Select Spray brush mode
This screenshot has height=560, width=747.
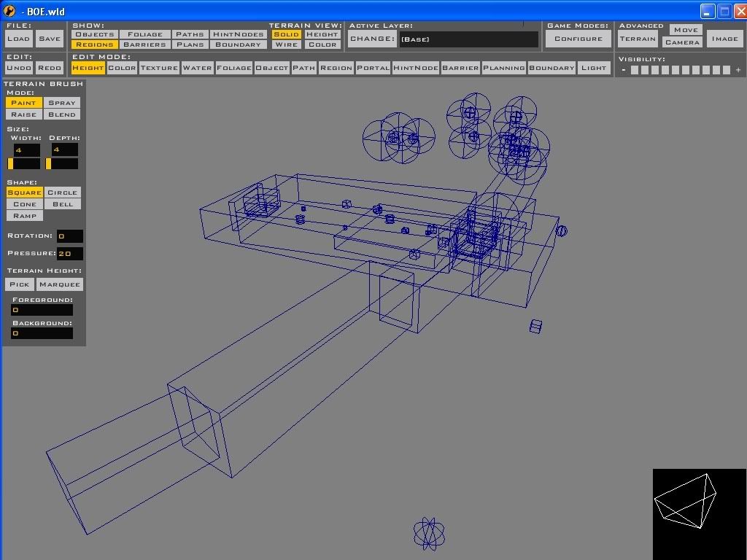(62, 102)
